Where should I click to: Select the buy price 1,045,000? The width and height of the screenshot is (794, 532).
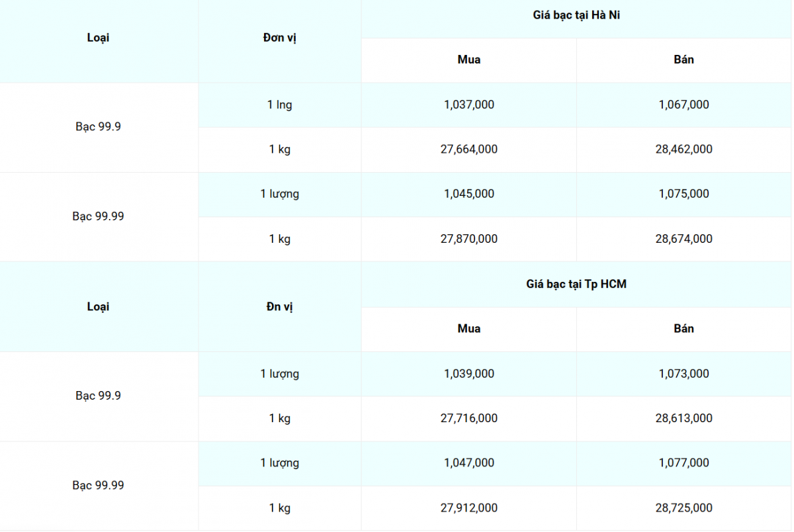469,194
